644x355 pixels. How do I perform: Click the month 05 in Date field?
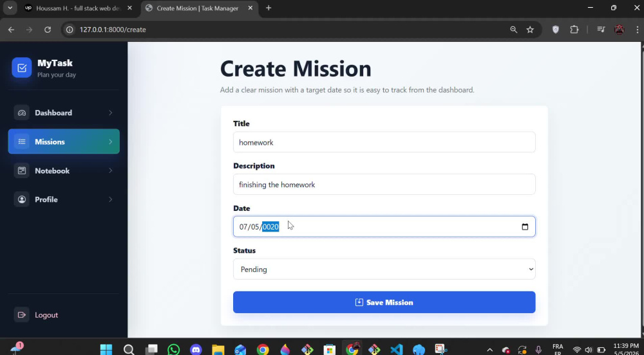[x=255, y=226]
